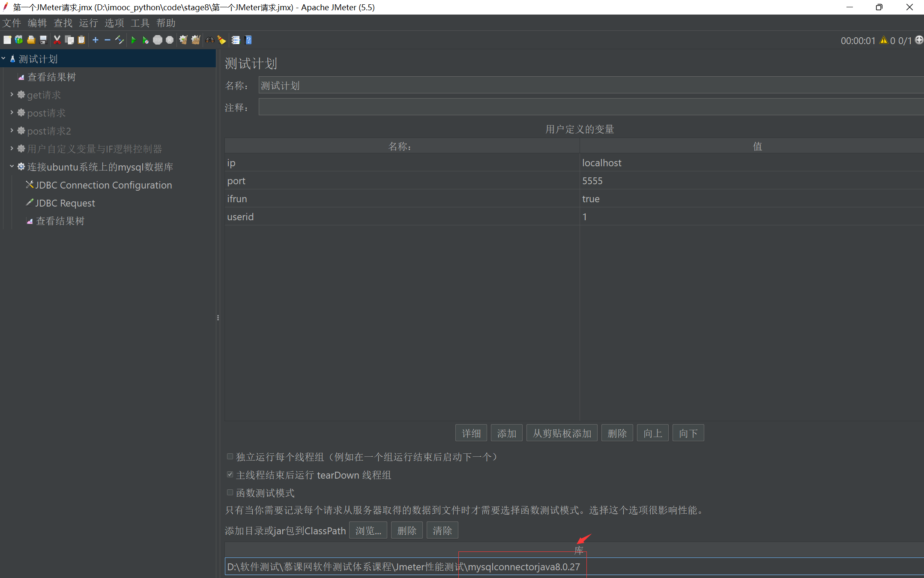Click the Function Helper list icon
This screenshot has width=924, height=578.
click(x=236, y=40)
